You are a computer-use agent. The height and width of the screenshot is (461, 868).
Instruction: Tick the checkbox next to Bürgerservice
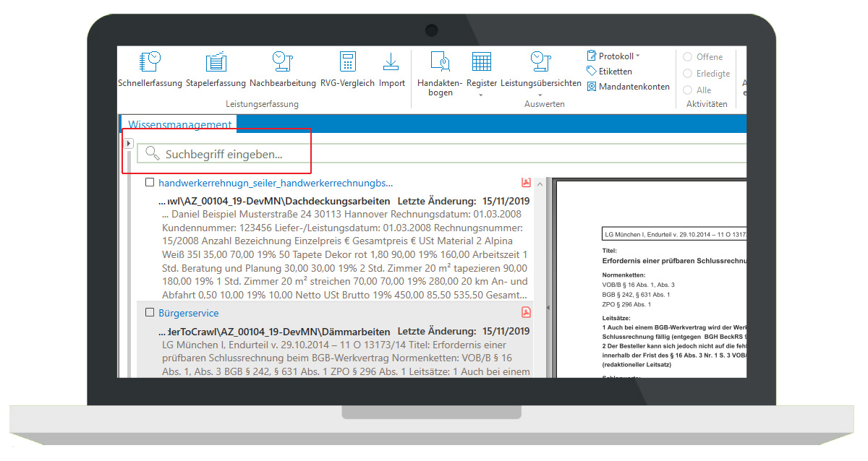(150, 313)
